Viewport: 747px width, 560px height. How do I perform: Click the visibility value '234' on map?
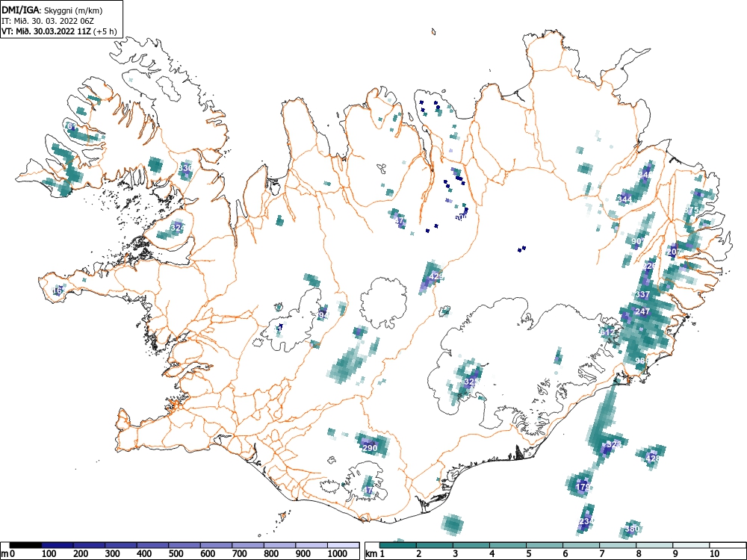[586, 521]
